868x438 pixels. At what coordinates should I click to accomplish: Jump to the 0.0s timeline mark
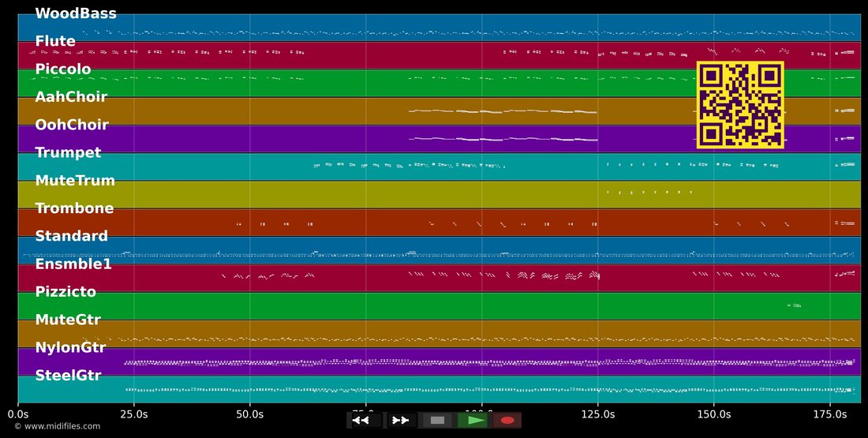[18, 414]
